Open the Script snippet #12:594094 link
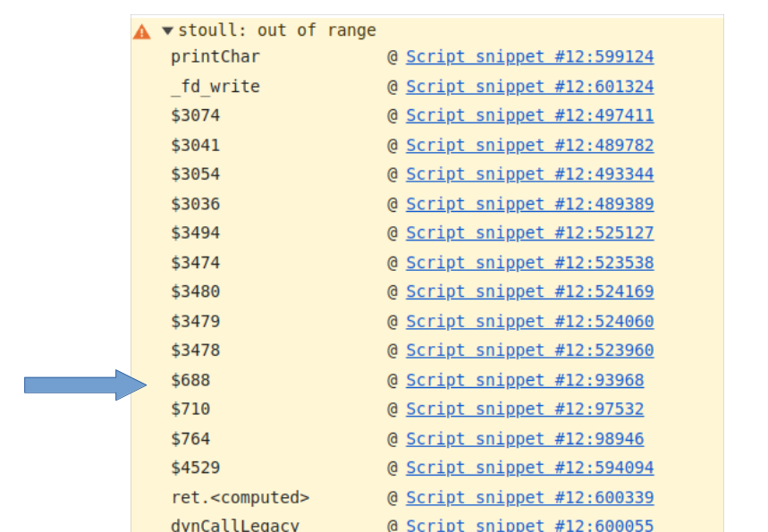 (529, 467)
